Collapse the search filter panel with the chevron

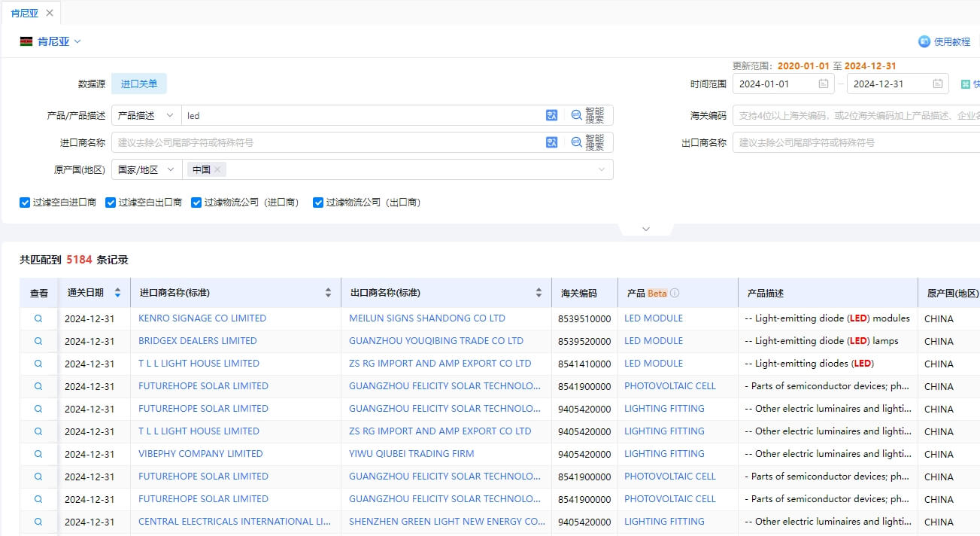[645, 229]
